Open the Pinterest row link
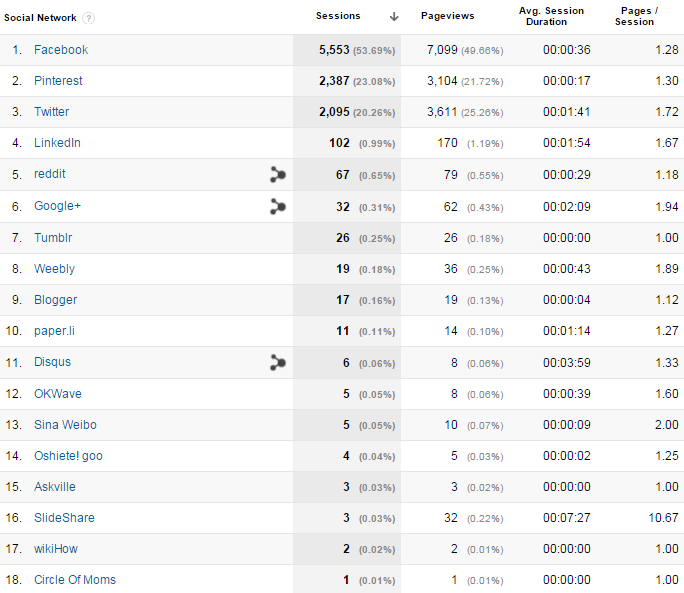This screenshot has height=593, width=684. (x=58, y=81)
